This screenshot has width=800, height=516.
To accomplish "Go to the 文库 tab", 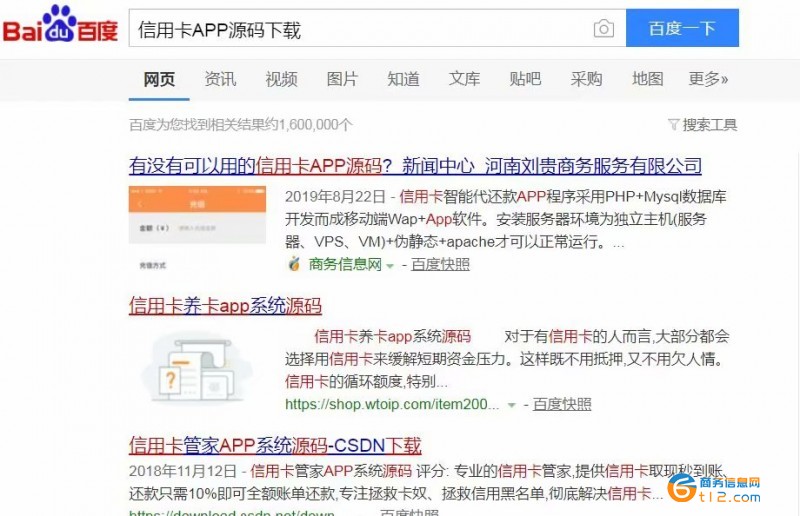I will (464, 80).
